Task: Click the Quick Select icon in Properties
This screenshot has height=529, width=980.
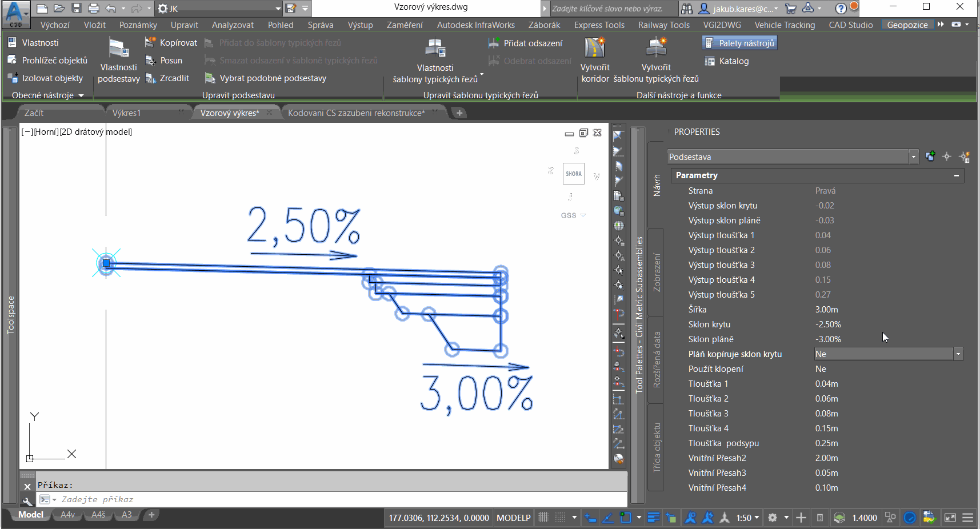Action: point(965,157)
